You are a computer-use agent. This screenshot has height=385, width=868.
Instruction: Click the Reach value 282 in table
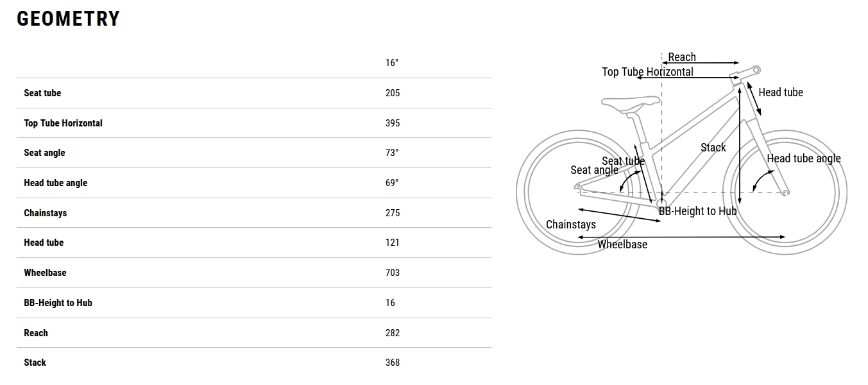pyautogui.click(x=393, y=333)
